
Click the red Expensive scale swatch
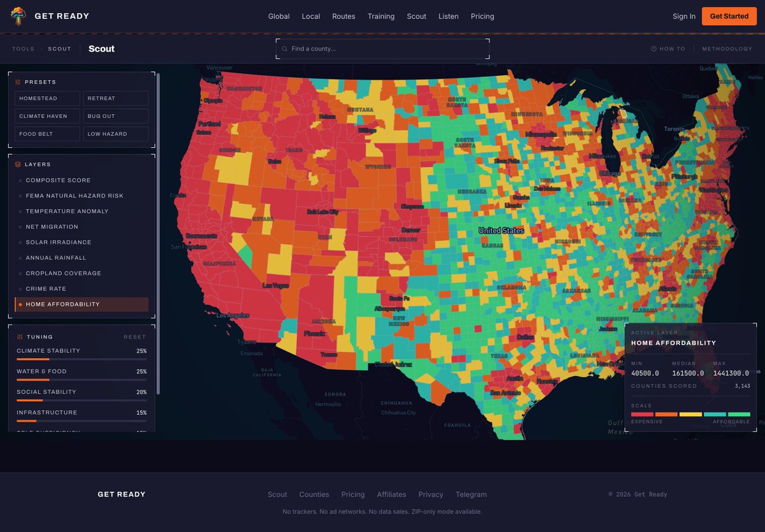coord(642,414)
